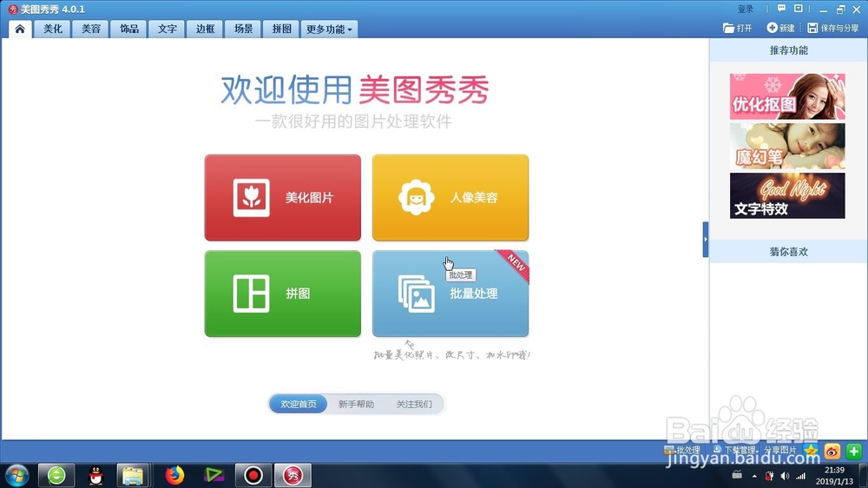
Task: Open the 拼图 tab in top bar
Action: click(x=281, y=29)
